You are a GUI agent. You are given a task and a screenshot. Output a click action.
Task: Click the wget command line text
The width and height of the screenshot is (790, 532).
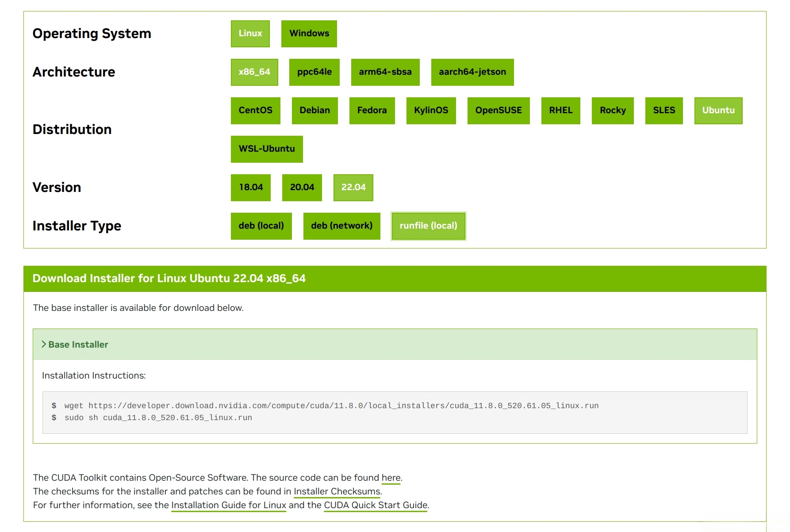[x=331, y=406]
